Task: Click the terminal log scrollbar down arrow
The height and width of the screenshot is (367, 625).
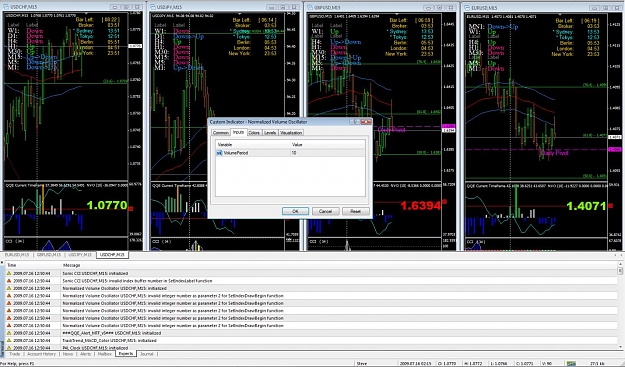Action: [620, 348]
